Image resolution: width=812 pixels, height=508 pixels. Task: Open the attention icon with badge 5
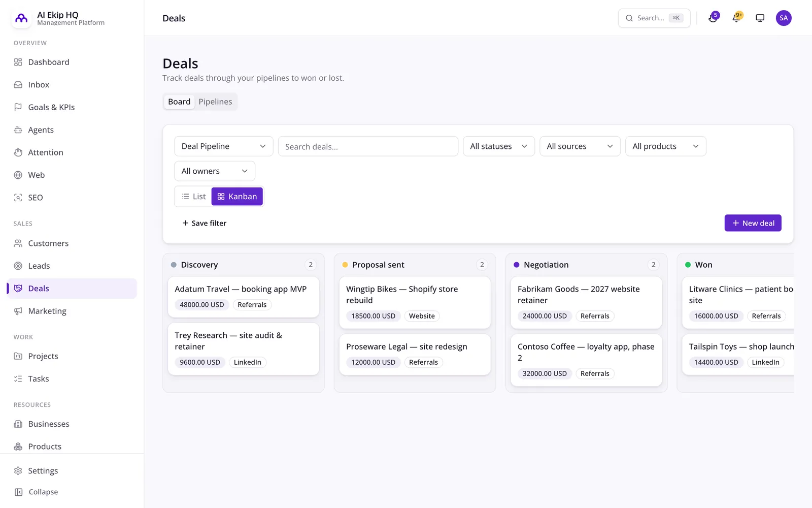[x=713, y=18]
